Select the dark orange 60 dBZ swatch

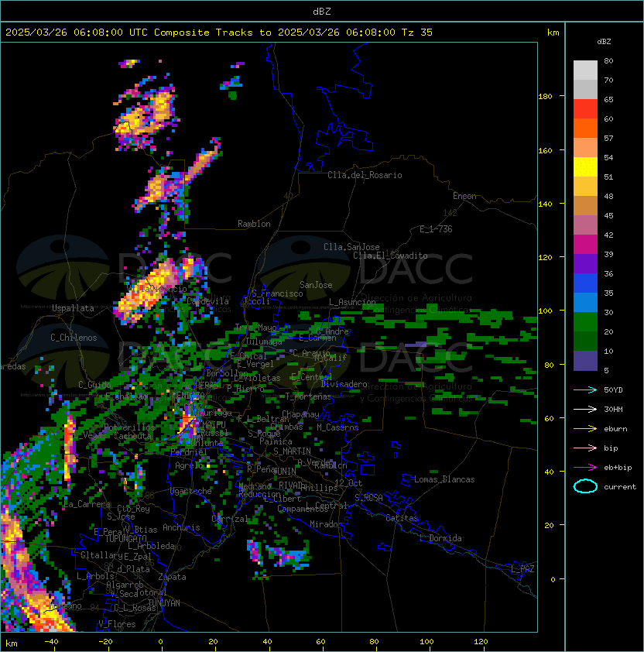[585, 128]
